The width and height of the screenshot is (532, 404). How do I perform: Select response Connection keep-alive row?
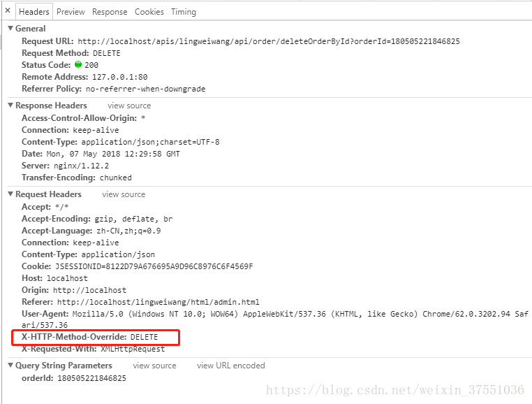71,130
